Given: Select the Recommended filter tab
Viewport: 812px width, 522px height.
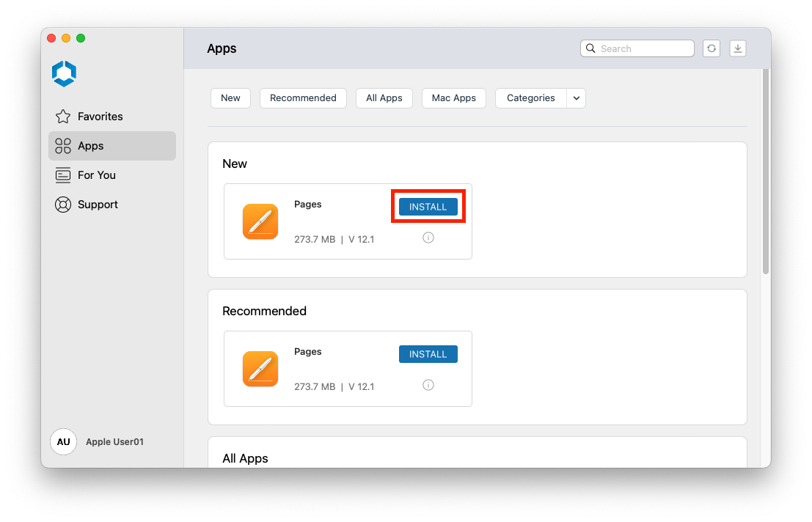Looking at the screenshot, I should pos(303,98).
